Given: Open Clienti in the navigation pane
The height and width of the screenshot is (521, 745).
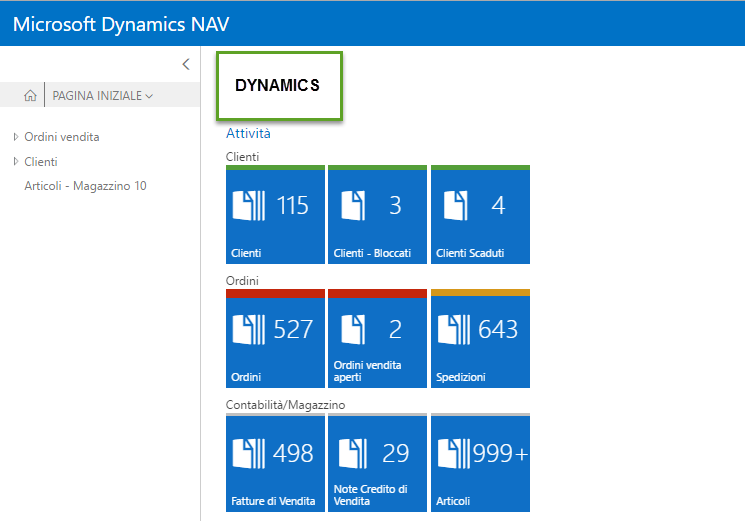Looking at the screenshot, I should 41,161.
